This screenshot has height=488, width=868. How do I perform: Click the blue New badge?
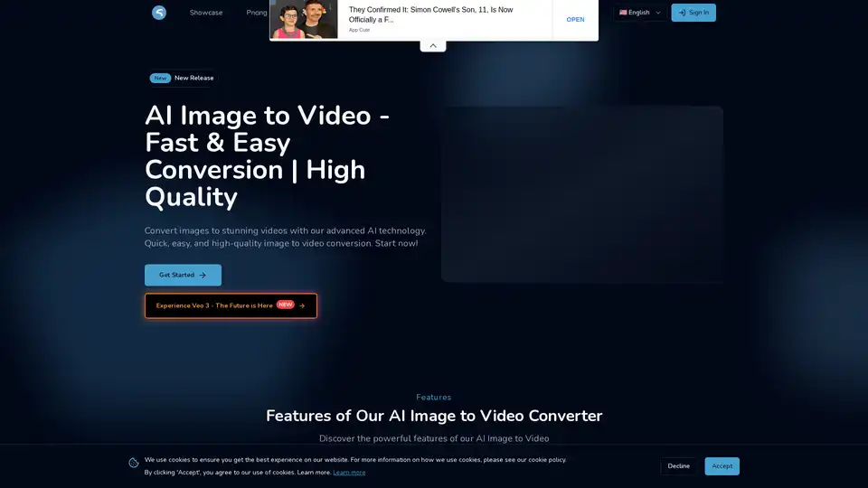click(160, 78)
